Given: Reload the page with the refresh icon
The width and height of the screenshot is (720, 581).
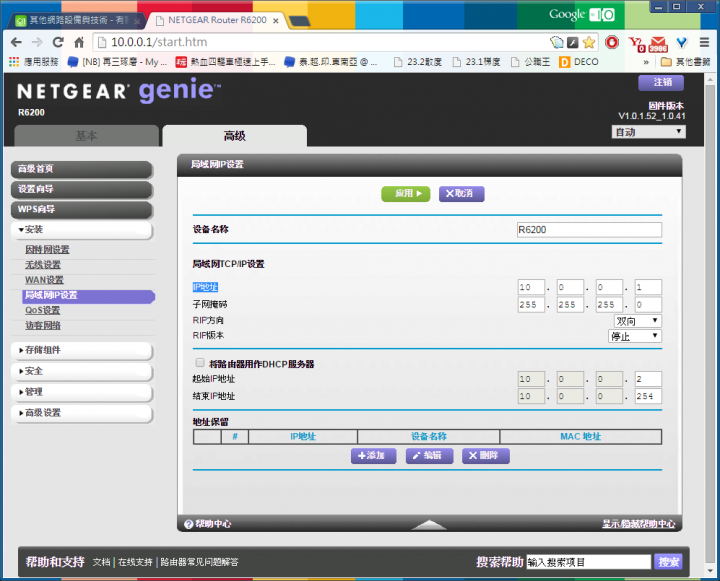Looking at the screenshot, I should click(58, 42).
